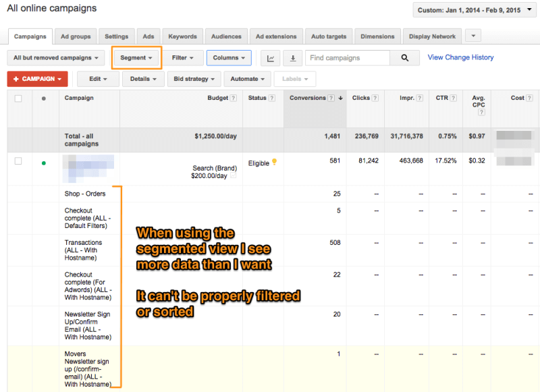Screen dimensions: 540x392
Task: Switch to the Ads tab
Action: pyautogui.click(x=148, y=36)
